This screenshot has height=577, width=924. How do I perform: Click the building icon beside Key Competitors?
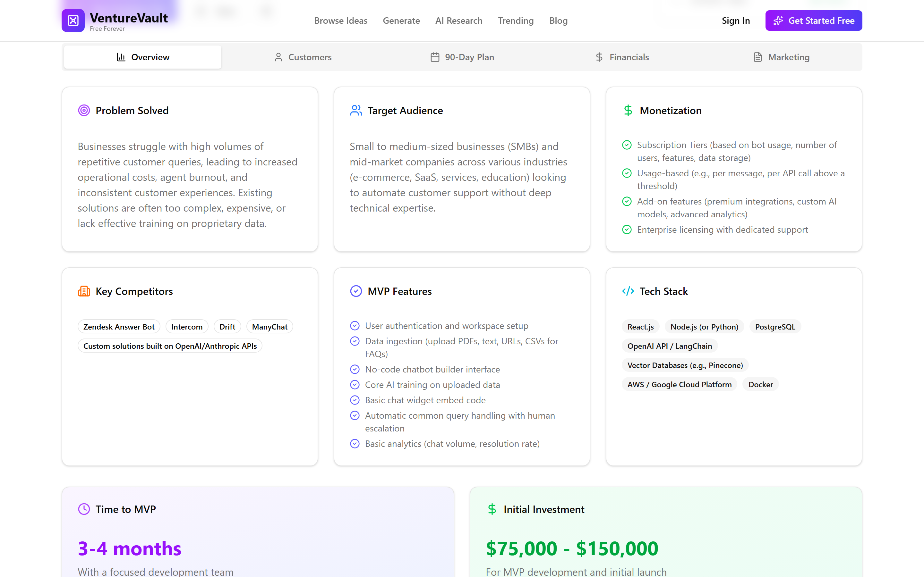click(x=84, y=291)
